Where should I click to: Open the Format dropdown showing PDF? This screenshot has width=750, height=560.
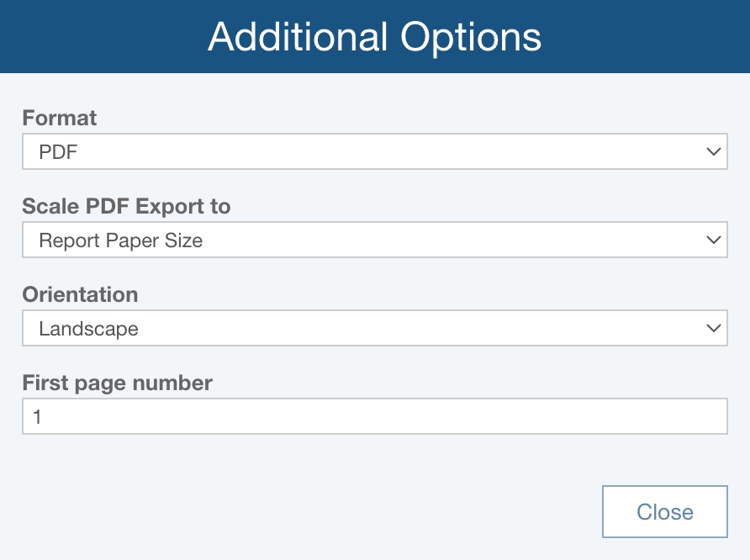(x=374, y=152)
